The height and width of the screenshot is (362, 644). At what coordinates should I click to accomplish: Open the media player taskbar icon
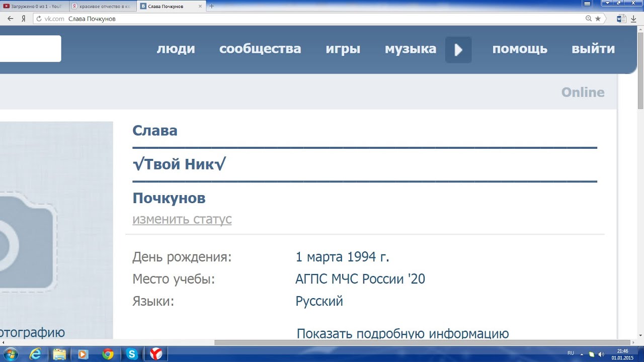pos(84,354)
